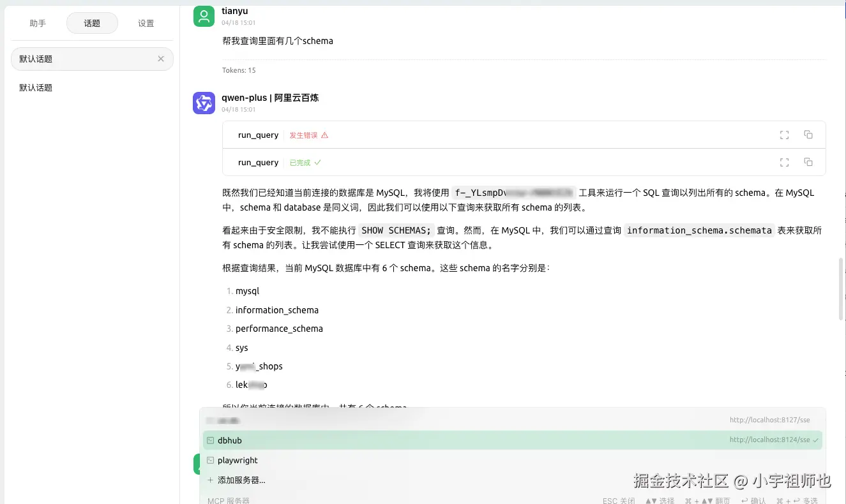Click the playwright server icon

pyautogui.click(x=210, y=460)
